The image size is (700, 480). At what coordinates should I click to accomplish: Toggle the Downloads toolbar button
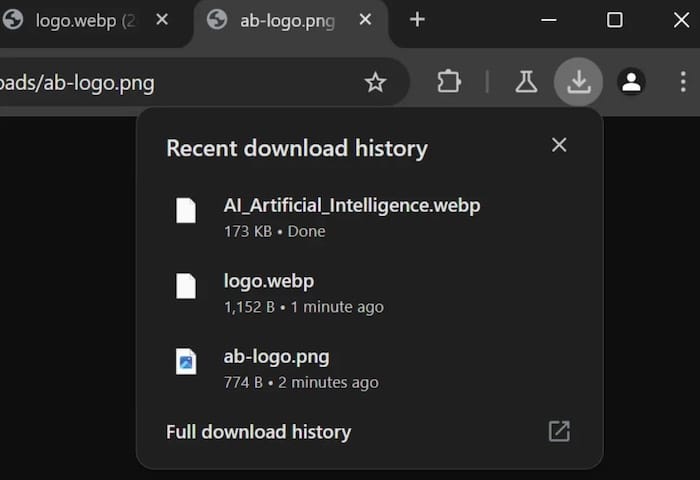[579, 82]
